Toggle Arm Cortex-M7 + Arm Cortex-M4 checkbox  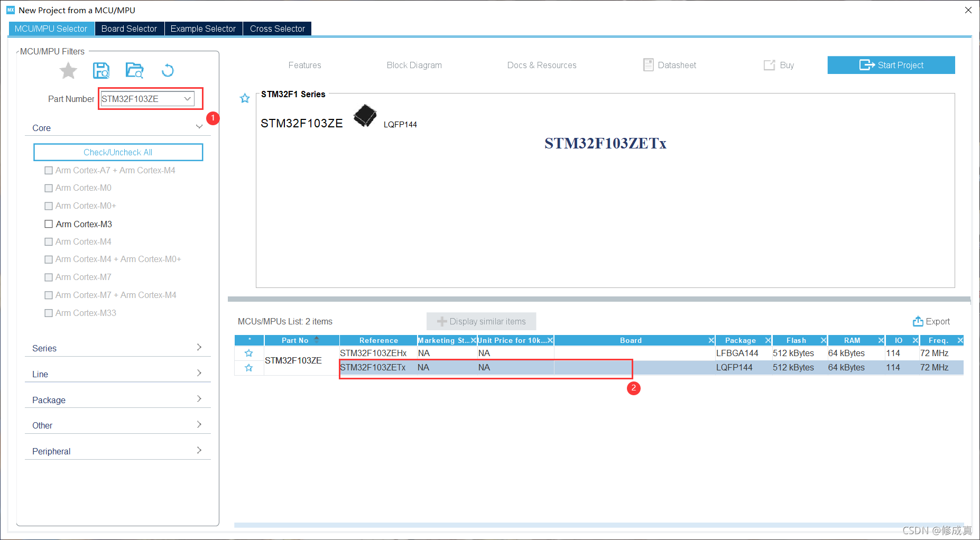(49, 295)
